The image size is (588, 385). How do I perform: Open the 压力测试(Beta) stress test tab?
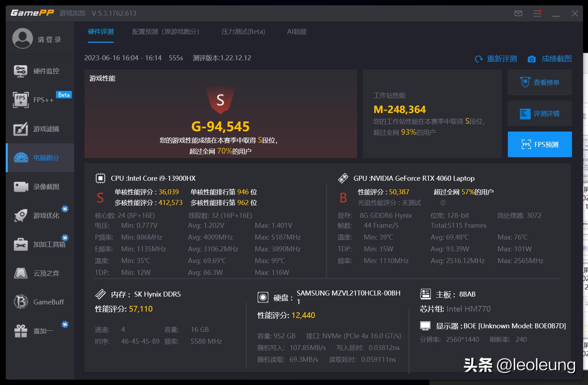(x=243, y=32)
